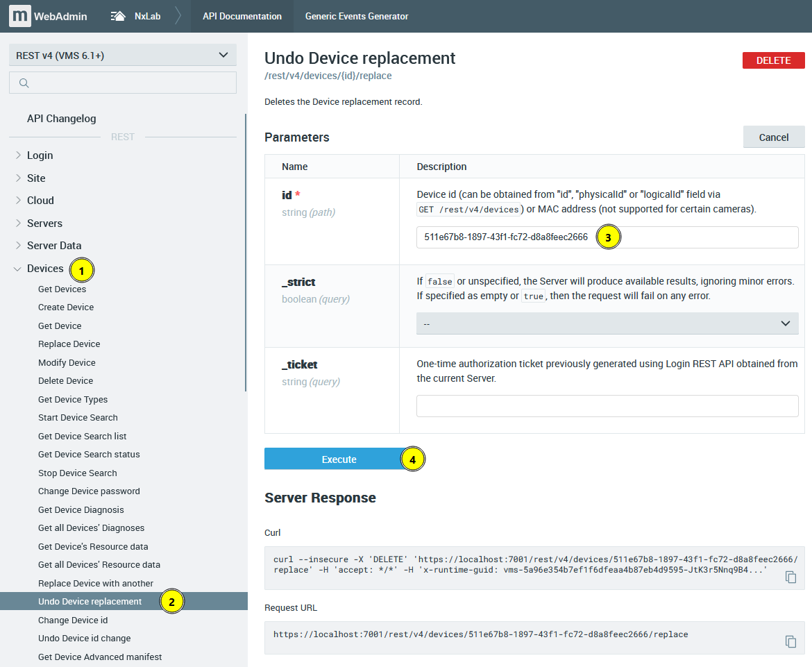The height and width of the screenshot is (667, 812).
Task: Select Get Device Types entry
Action: click(x=73, y=400)
